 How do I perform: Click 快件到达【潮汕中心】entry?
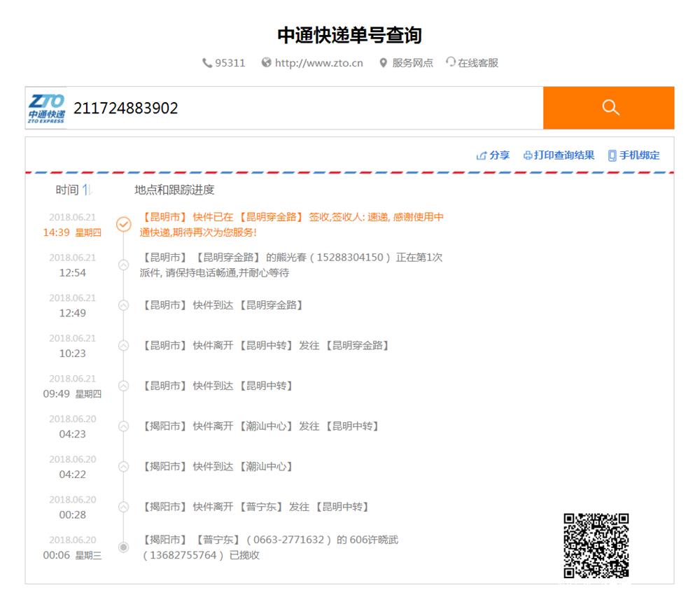(x=218, y=466)
